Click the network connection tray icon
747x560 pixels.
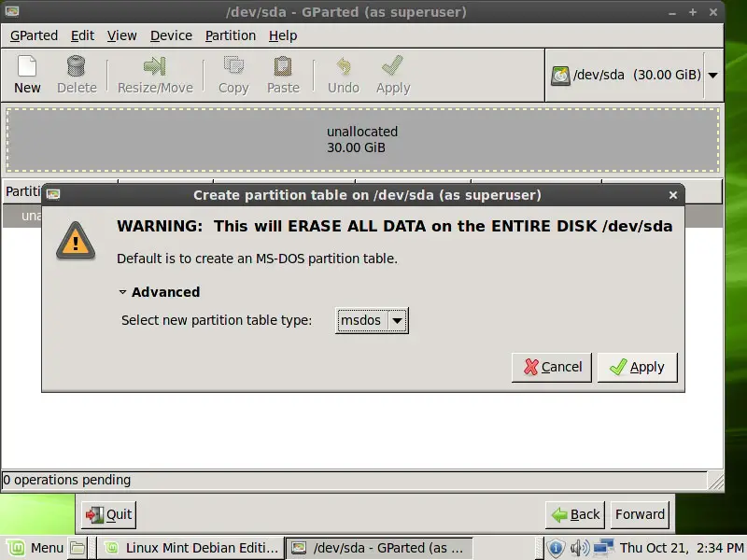point(603,548)
